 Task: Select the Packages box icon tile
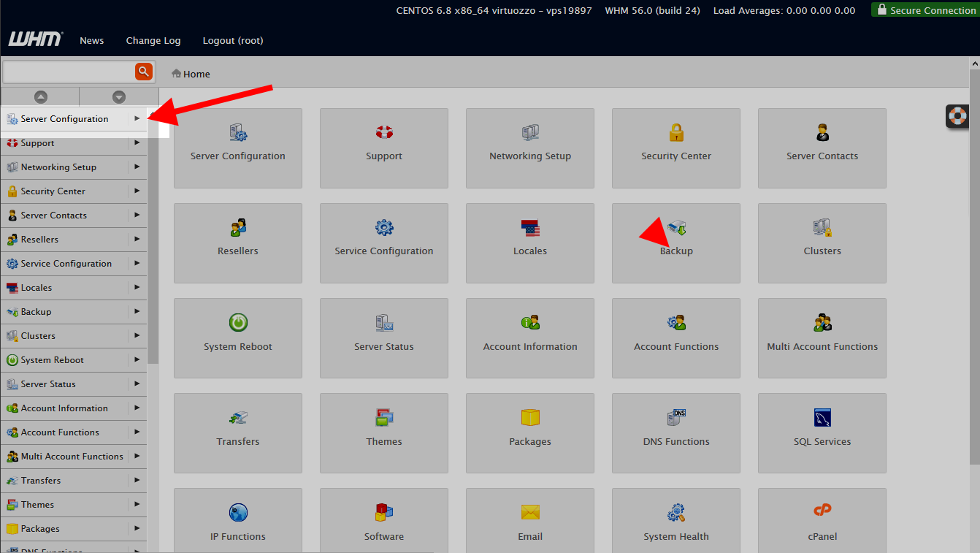coord(530,418)
